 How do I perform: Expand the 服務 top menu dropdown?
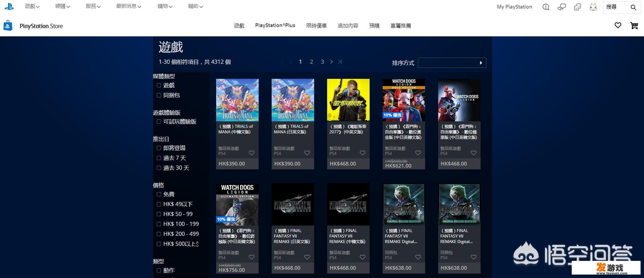point(93,6)
